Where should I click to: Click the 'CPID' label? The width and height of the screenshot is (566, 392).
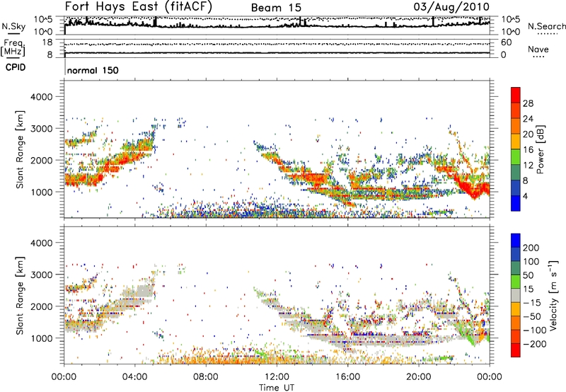click(x=16, y=67)
